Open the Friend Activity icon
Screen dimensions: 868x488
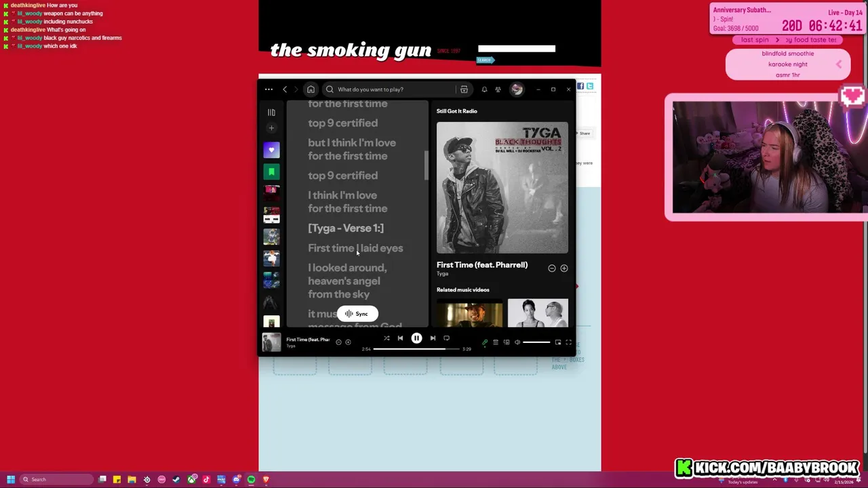(x=498, y=89)
